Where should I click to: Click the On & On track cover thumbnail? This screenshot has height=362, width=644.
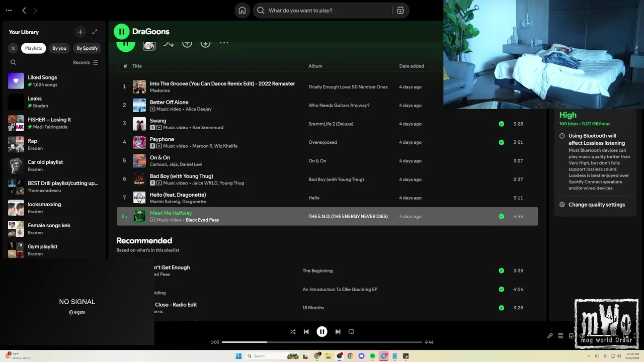(x=139, y=161)
